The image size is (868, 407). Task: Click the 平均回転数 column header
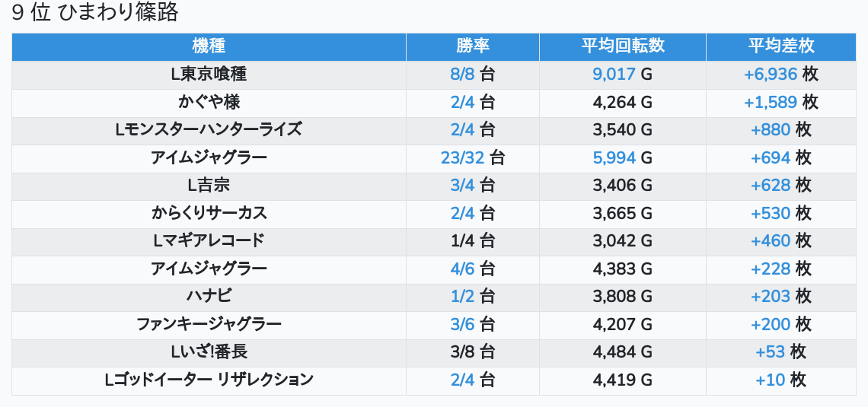[622, 46]
